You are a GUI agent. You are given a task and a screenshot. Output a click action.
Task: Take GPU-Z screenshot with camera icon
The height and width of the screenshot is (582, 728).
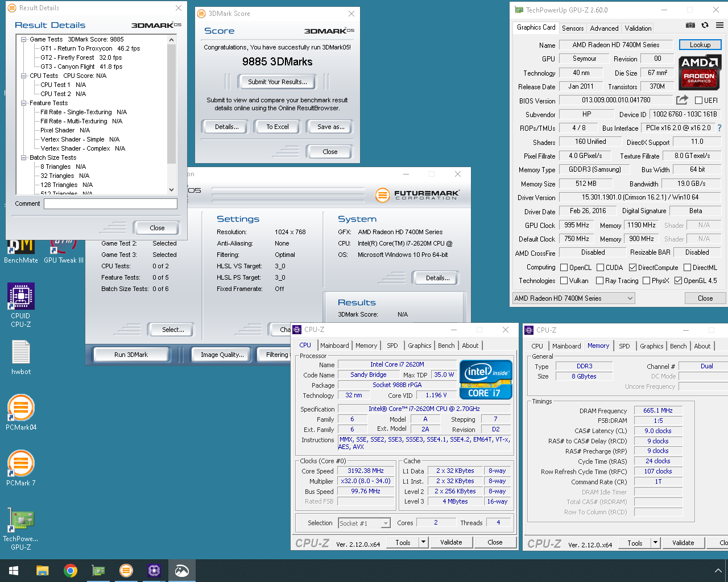point(690,25)
